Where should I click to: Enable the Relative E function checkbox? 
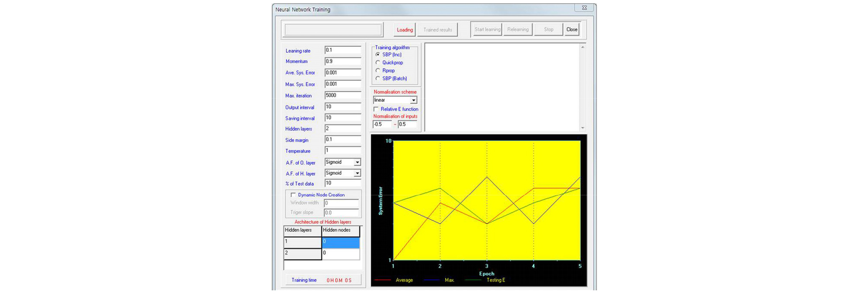(376, 109)
